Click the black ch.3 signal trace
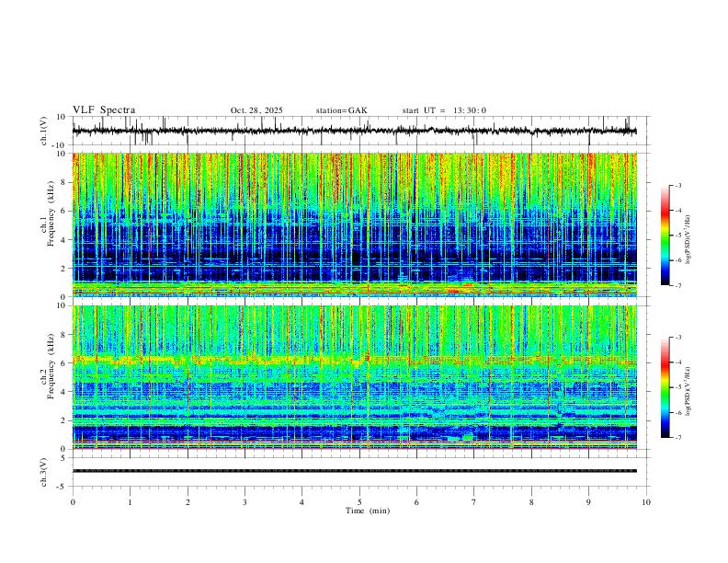This screenshot has width=728, height=563. click(x=355, y=471)
